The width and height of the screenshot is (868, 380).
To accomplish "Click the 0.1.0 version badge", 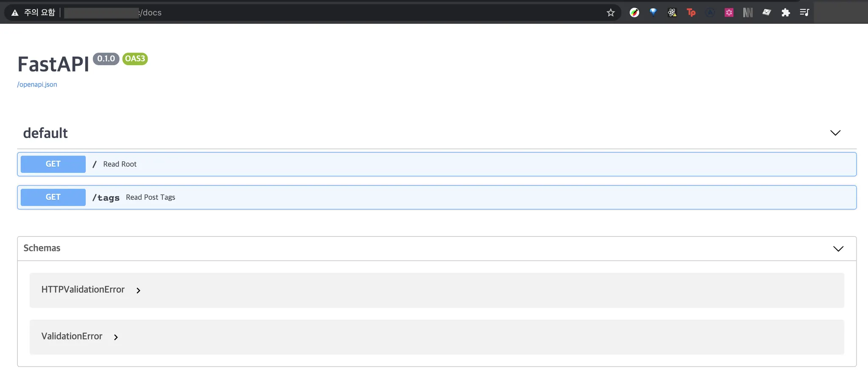I will coord(106,59).
